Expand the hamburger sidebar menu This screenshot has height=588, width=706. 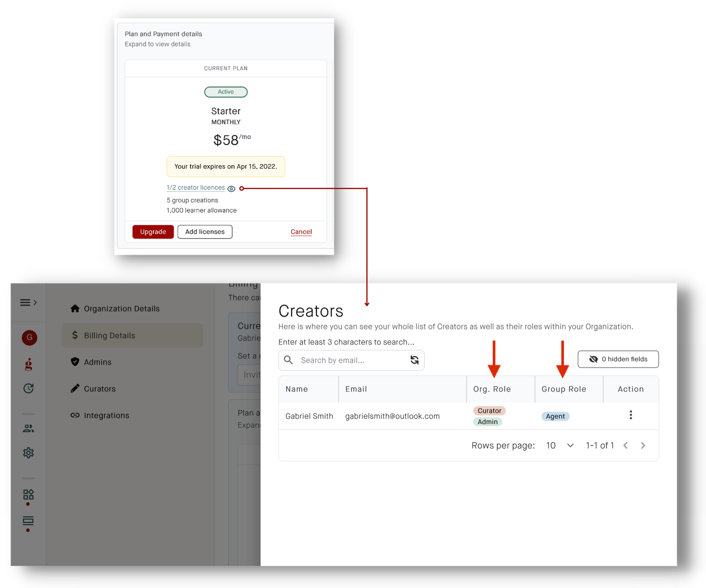(x=28, y=302)
